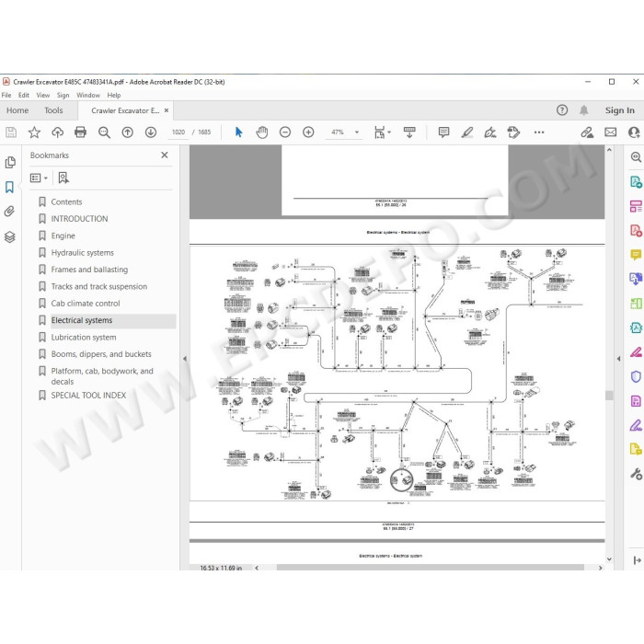Click the page number field 1020

(178, 132)
